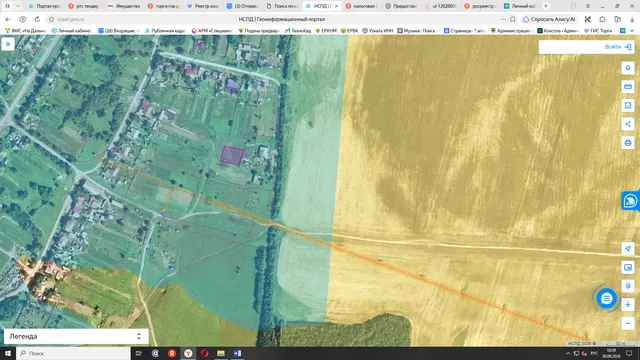Click the map marker search icon

tap(628, 286)
